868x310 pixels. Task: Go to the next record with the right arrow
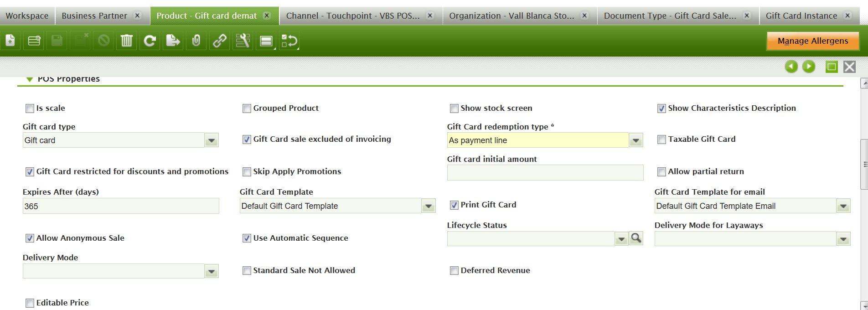(809, 67)
